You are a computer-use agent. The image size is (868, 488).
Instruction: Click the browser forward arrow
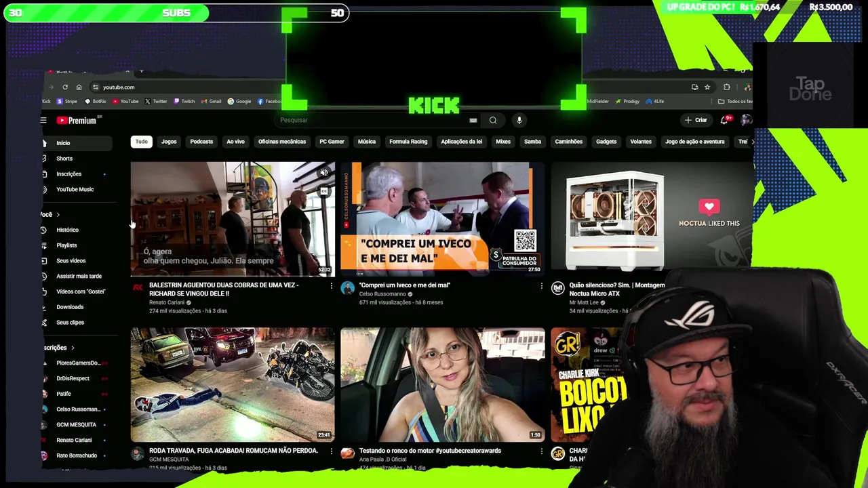pyautogui.click(x=51, y=87)
